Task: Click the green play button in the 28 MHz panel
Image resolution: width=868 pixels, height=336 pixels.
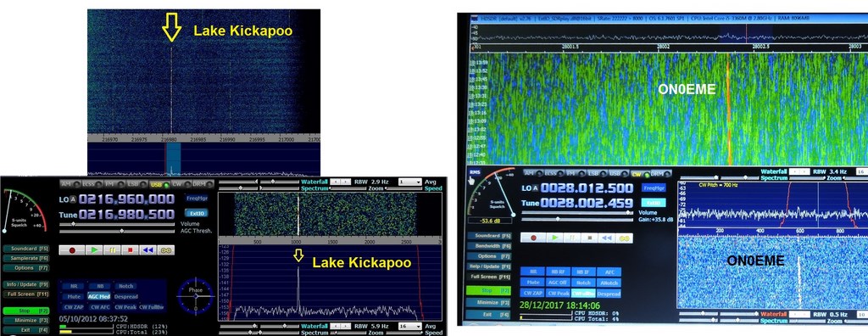Action: click(554, 238)
